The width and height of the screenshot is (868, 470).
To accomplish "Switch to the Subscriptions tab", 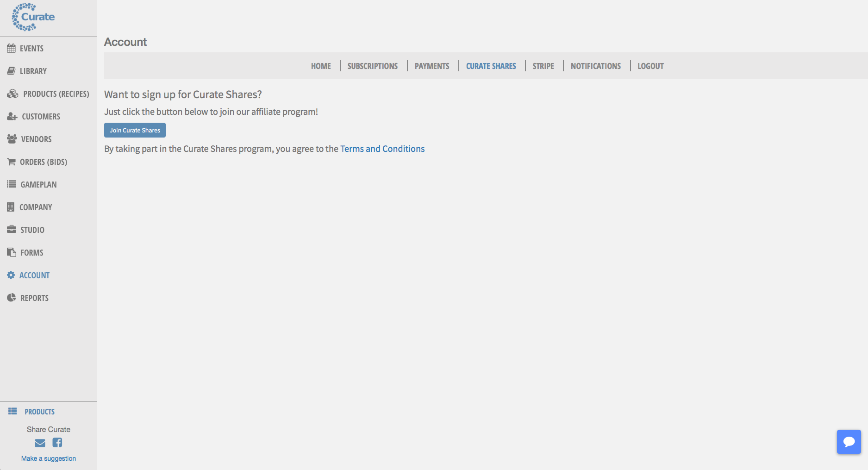I will point(372,66).
